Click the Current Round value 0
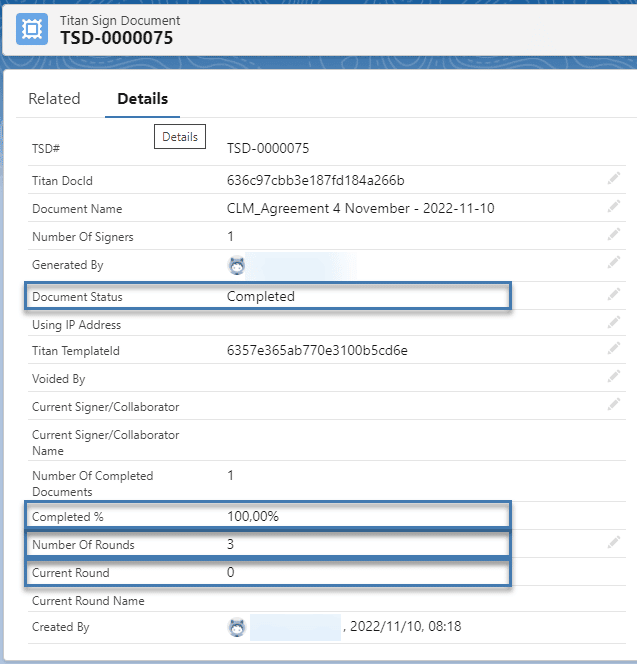 [x=230, y=572]
